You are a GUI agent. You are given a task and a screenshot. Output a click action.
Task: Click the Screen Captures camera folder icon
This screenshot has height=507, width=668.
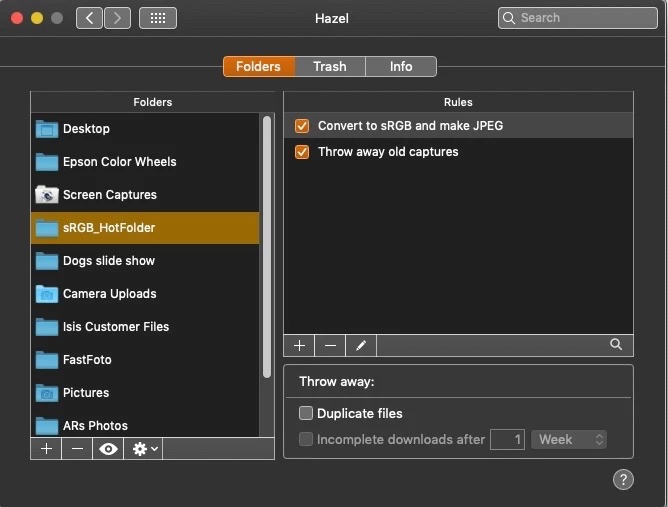[47, 195]
